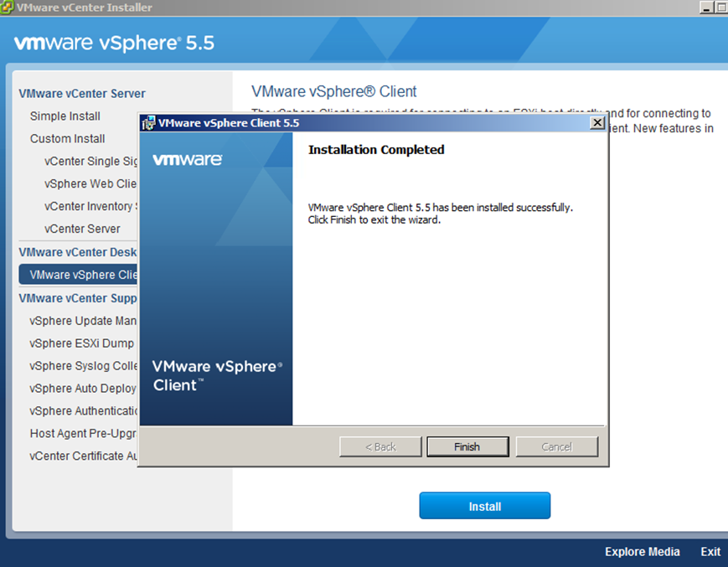Screen dimensions: 728x567
Task: Select vSphere ESXi Dump Collector entry
Action: point(82,343)
